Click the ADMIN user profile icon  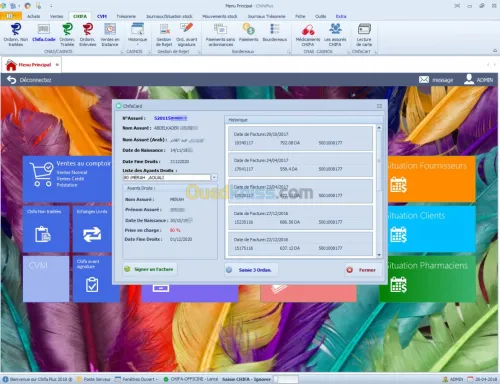(x=469, y=79)
